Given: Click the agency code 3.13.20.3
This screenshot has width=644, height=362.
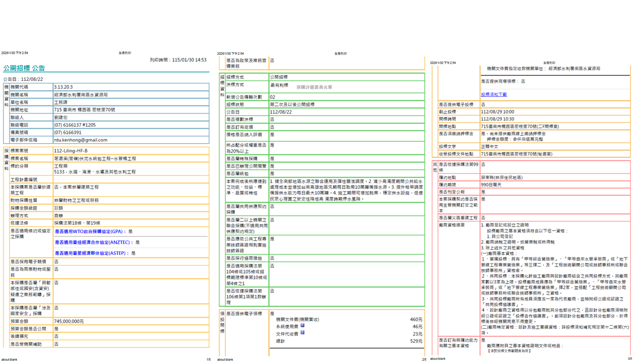Looking at the screenshot, I should pyautogui.click(x=63, y=87).
